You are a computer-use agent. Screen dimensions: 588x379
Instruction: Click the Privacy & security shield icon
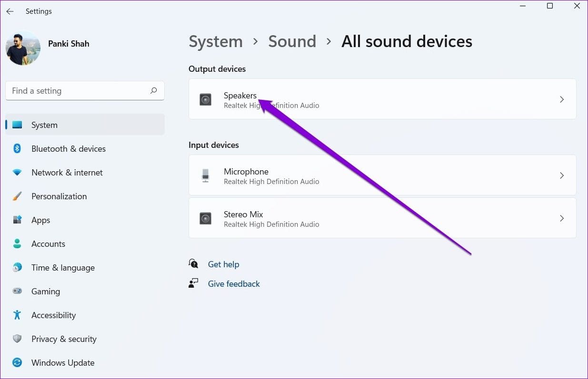coord(17,339)
